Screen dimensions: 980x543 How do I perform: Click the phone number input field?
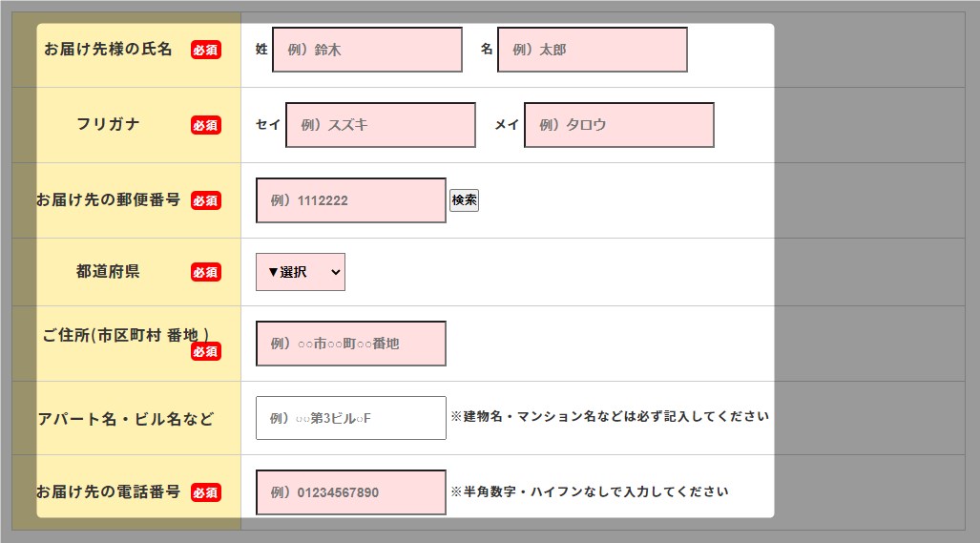click(350, 492)
